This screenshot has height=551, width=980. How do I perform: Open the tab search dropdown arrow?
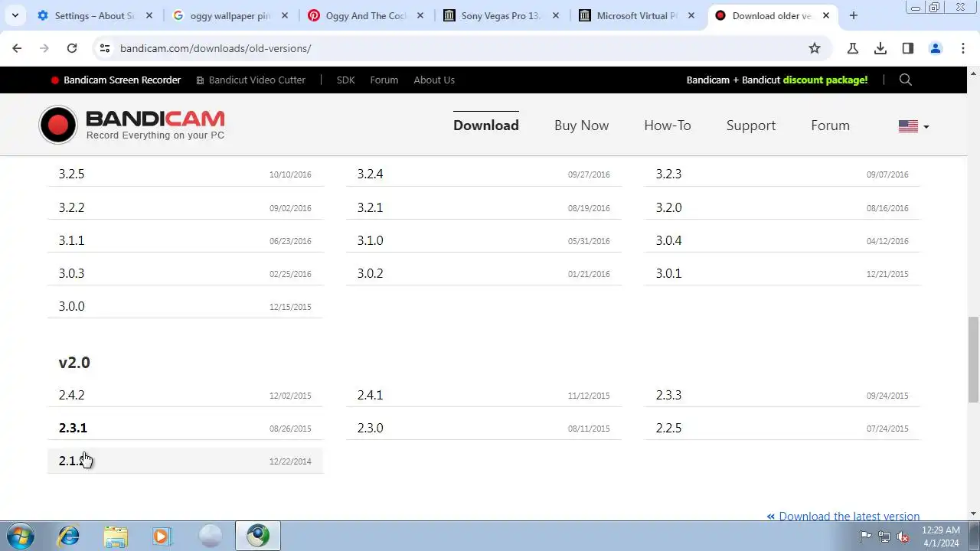coord(15,15)
